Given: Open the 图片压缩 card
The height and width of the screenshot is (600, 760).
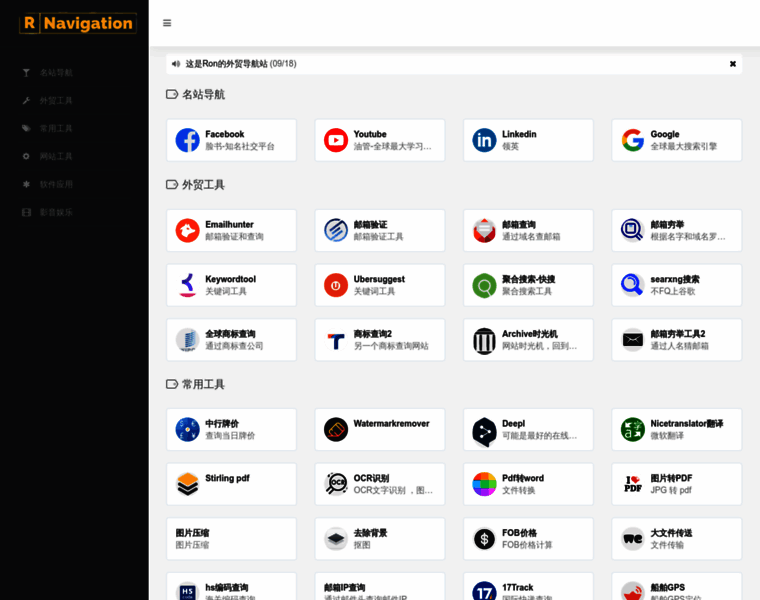Looking at the screenshot, I should click(x=231, y=539).
